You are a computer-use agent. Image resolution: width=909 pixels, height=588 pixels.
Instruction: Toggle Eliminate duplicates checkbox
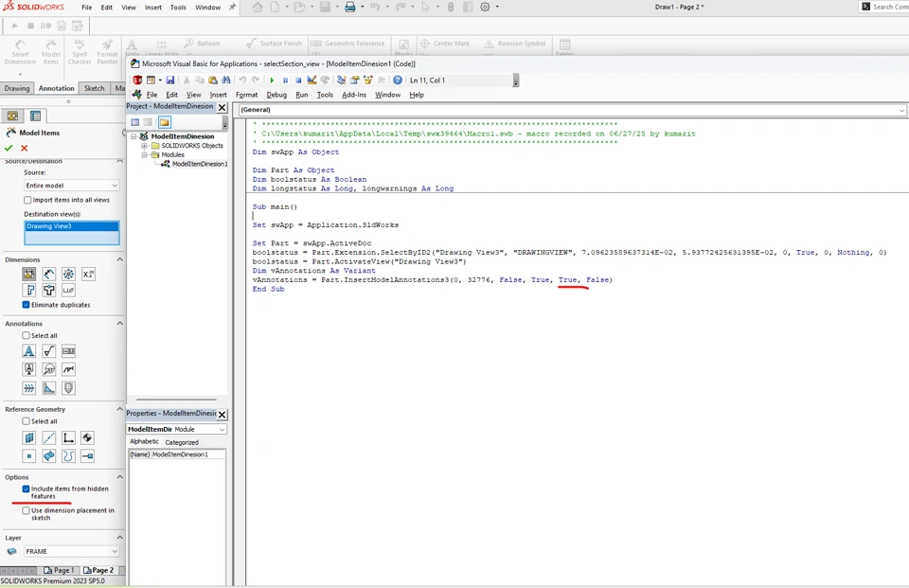pyautogui.click(x=27, y=305)
